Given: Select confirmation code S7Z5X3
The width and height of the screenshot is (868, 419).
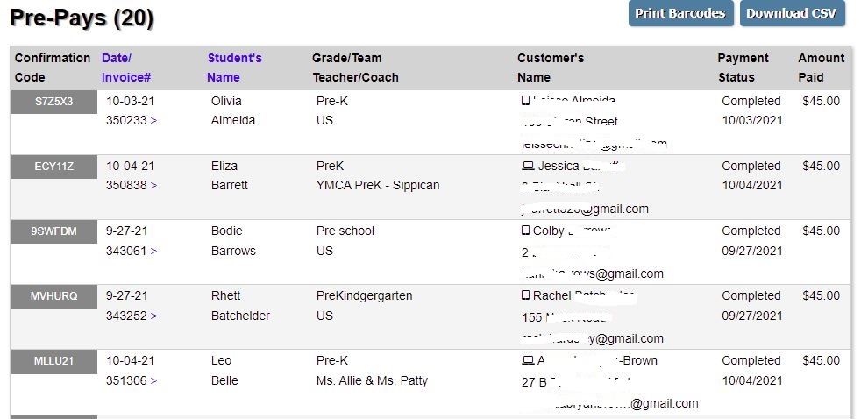Looking at the screenshot, I should click(x=53, y=102).
